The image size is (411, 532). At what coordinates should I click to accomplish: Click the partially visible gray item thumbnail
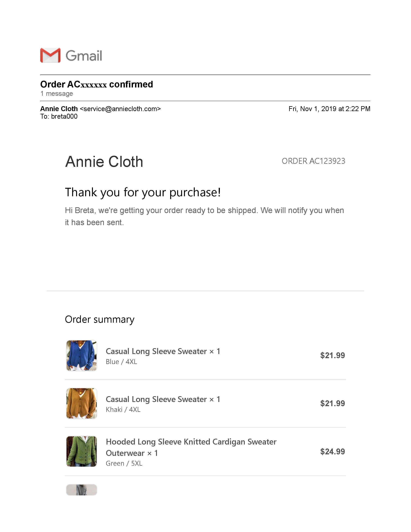82,490
